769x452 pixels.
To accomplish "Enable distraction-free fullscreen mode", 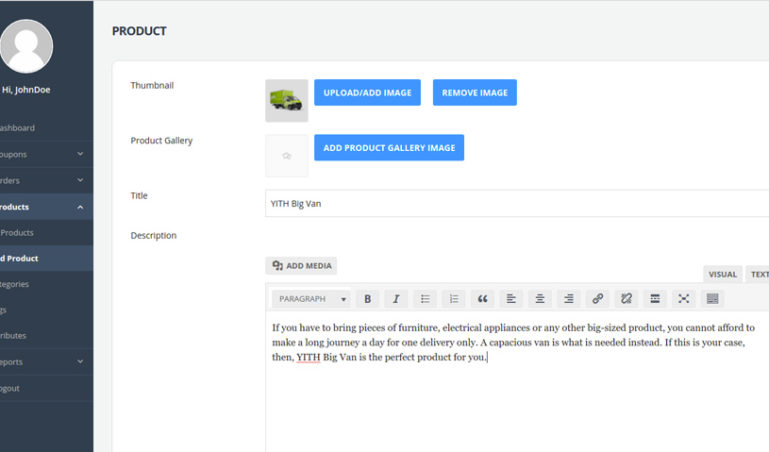I will click(684, 299).
